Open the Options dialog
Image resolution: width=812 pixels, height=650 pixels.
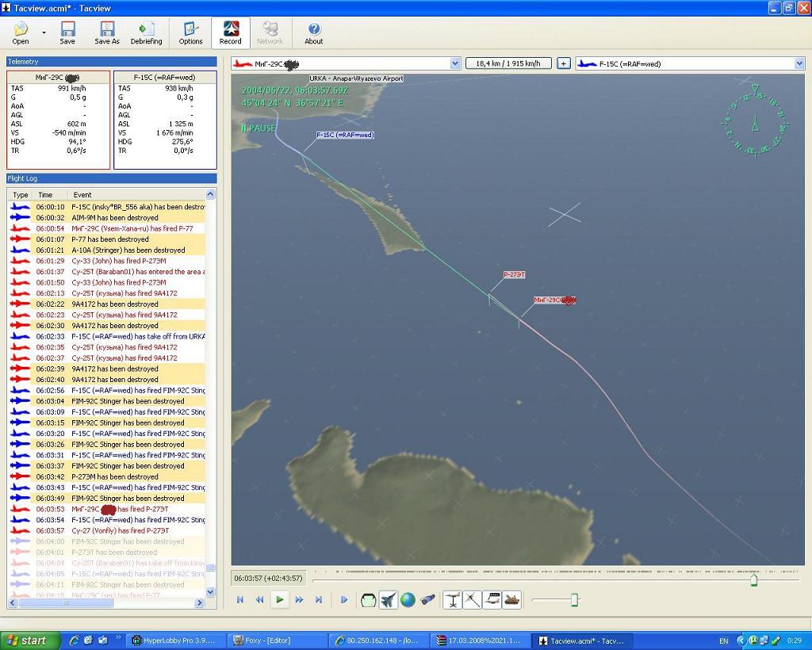[190, 33]
